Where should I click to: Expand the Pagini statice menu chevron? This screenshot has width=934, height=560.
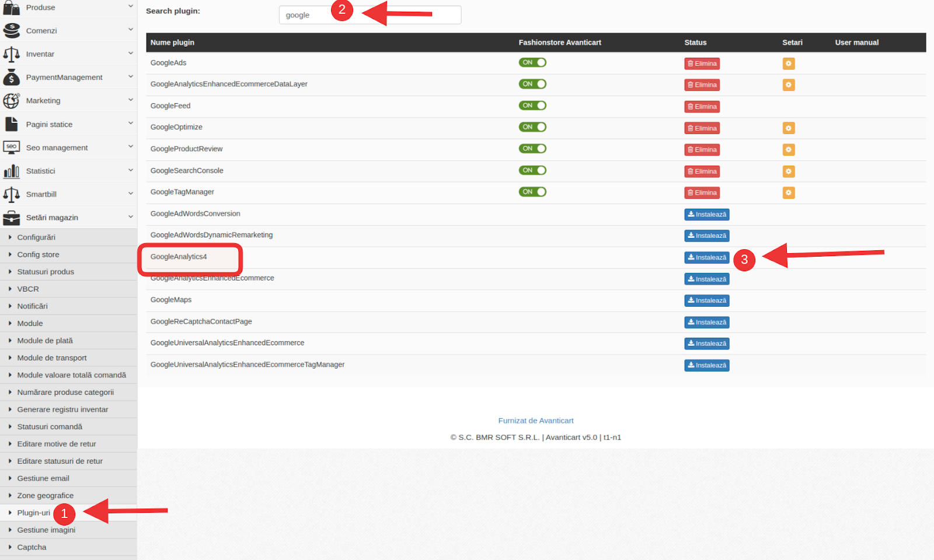131,123
